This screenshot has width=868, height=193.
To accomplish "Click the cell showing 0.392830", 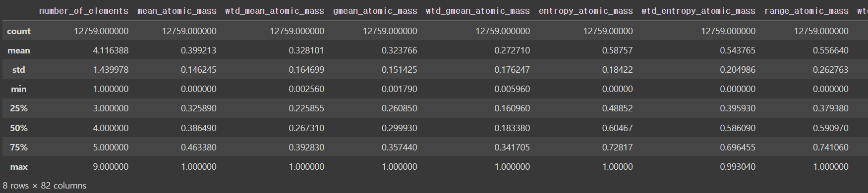I will [x=306, y=147].
